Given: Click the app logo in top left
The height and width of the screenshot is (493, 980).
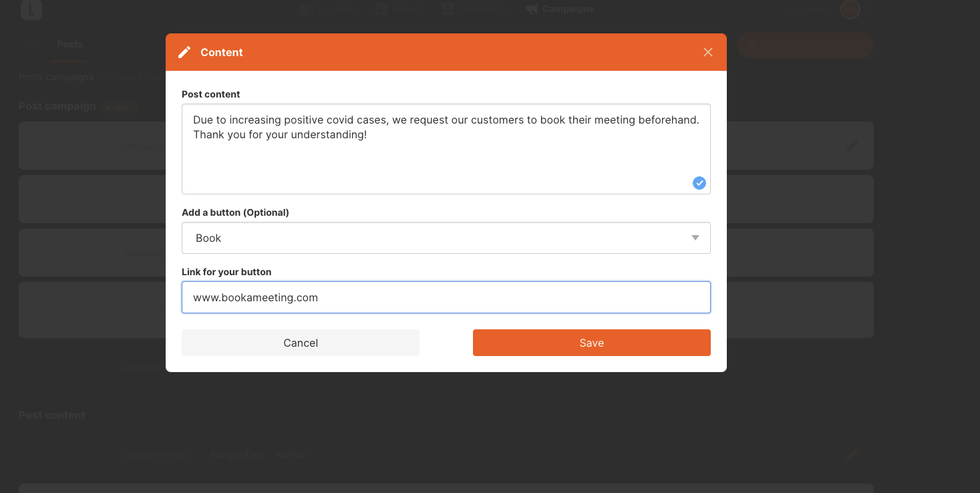Looking at the screenshot, I should pos(31,9).
